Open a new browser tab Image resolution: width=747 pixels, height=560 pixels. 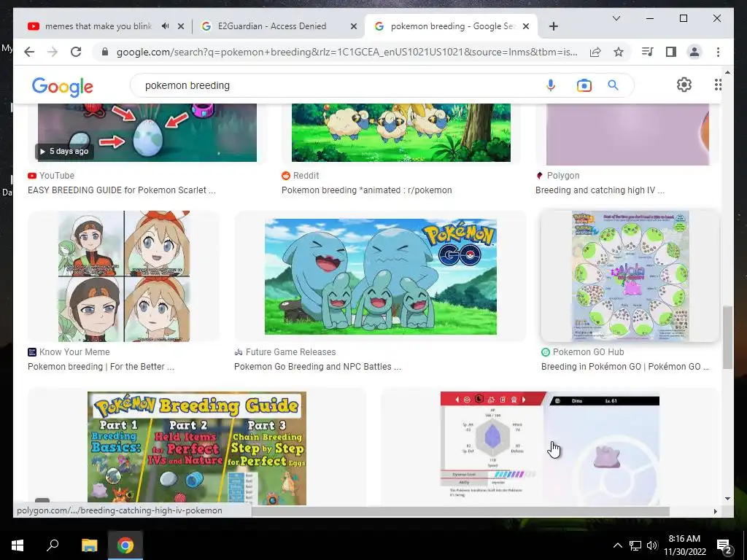tap(553, 26)
